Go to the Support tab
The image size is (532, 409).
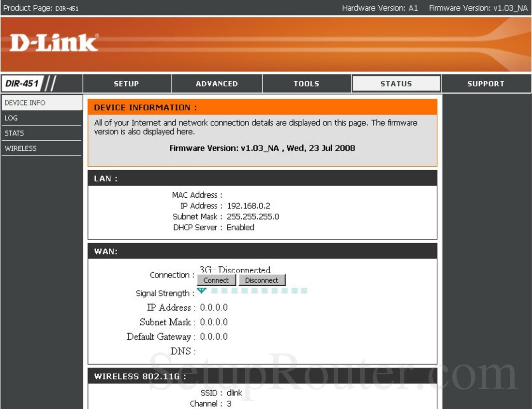486,84
